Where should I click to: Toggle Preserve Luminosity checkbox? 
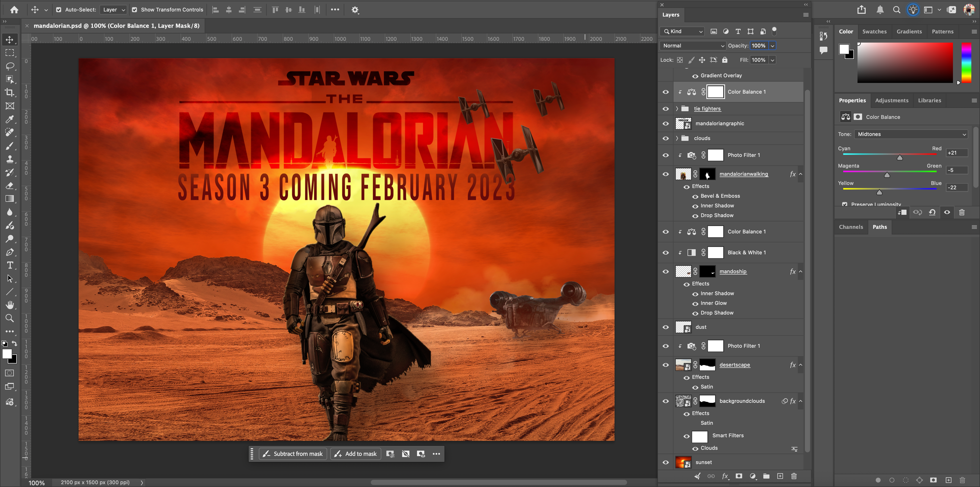tap(844, 204)
